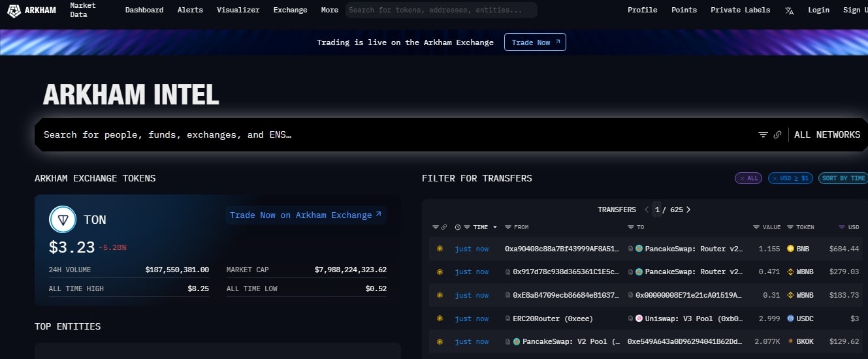
Task: Click the 2.077K value cell
Action: pyautogui.click(x=767, y=341)
